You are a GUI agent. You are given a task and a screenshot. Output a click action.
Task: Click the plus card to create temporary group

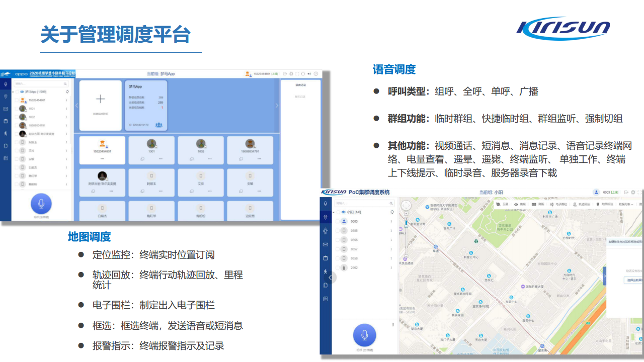click(101, 105)
